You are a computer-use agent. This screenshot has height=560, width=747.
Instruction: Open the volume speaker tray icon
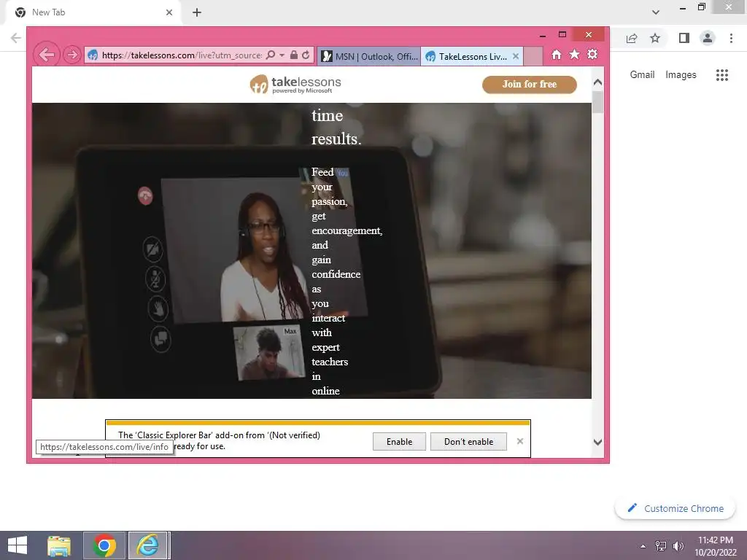678,546
